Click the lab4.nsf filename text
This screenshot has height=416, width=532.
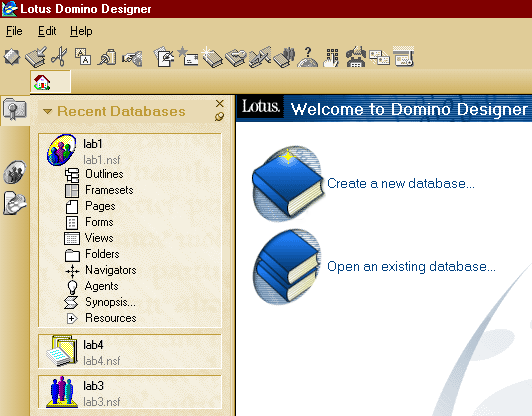coord(102,361)
